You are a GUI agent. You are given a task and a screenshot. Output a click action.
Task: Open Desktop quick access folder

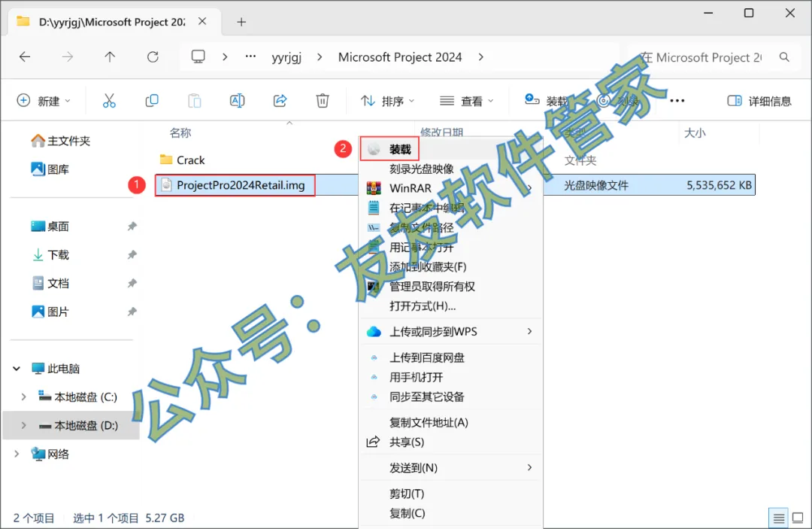click(x=50, y=226)
